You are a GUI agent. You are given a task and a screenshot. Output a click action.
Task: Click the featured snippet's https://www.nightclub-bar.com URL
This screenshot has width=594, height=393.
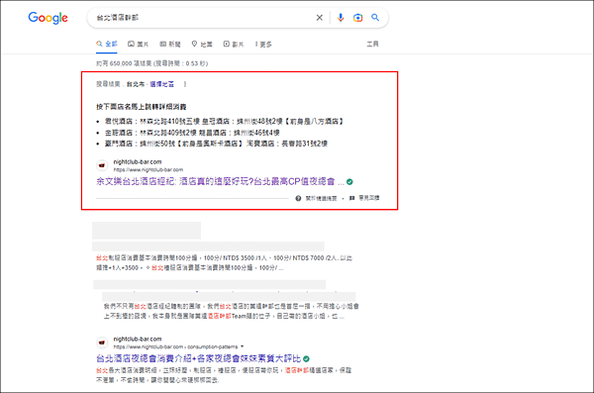[148, 170]
